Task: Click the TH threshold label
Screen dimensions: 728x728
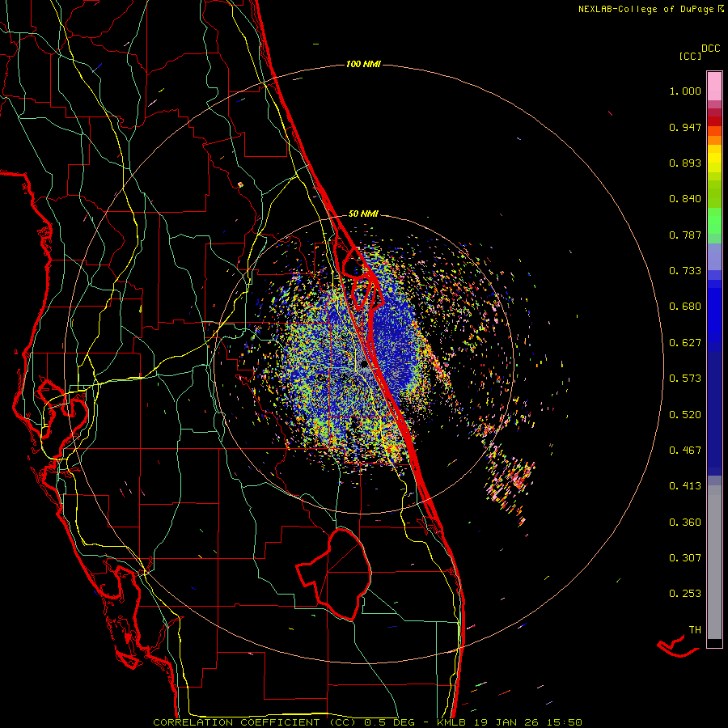Action: (695, 630)
